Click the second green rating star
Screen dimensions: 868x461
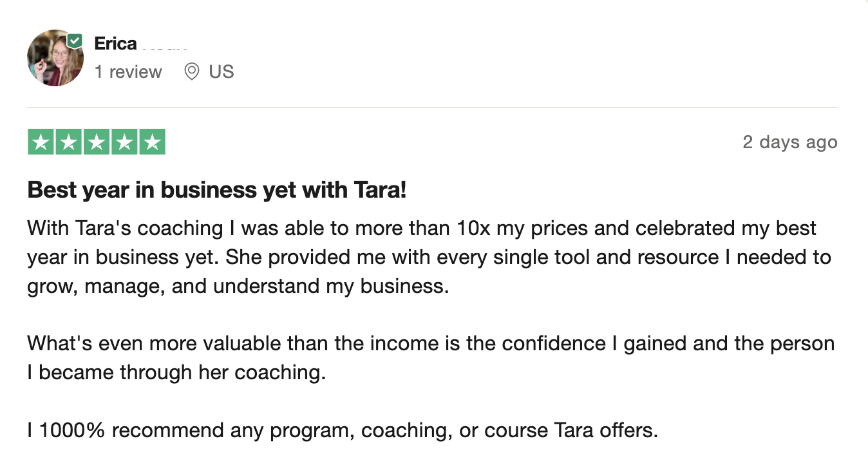69,142
